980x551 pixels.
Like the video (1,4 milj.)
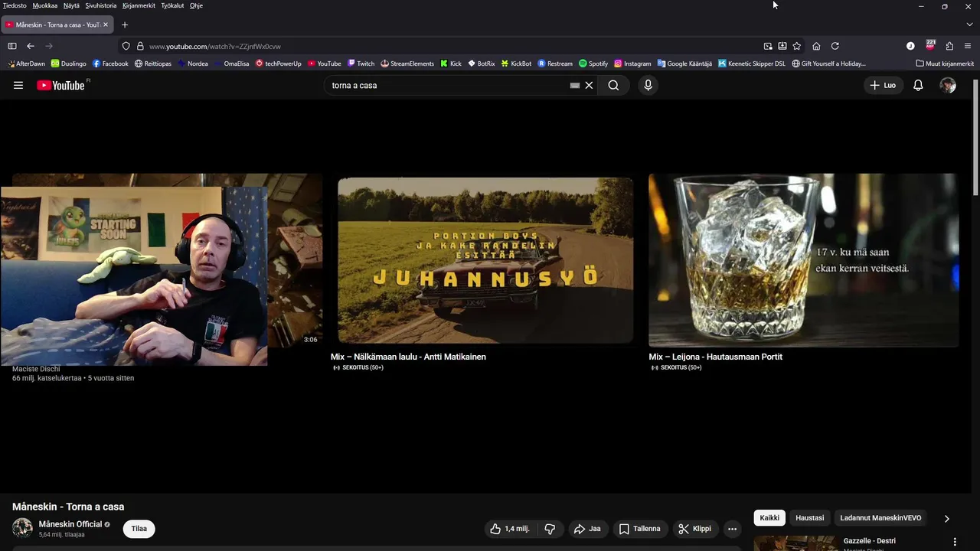coord(509,529)
